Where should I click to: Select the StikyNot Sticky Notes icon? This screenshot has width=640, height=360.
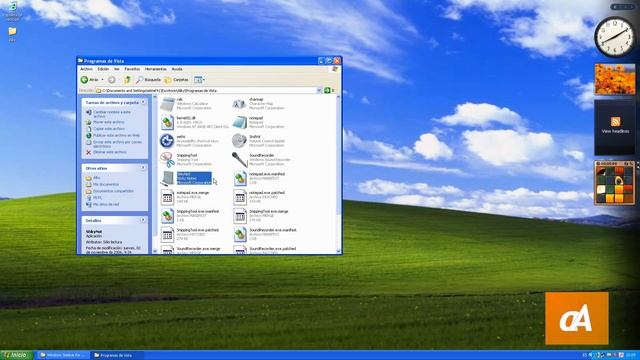click(x=167, y=178)
